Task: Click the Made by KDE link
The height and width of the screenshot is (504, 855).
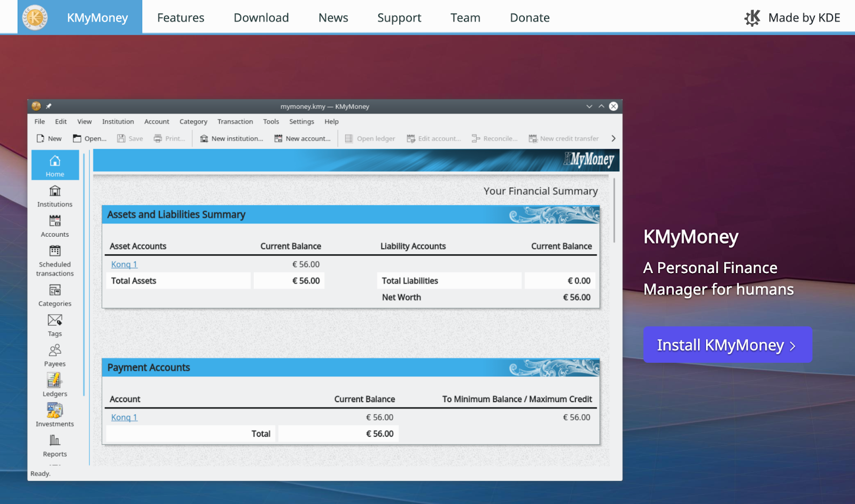Action: (x=792, y=18)
